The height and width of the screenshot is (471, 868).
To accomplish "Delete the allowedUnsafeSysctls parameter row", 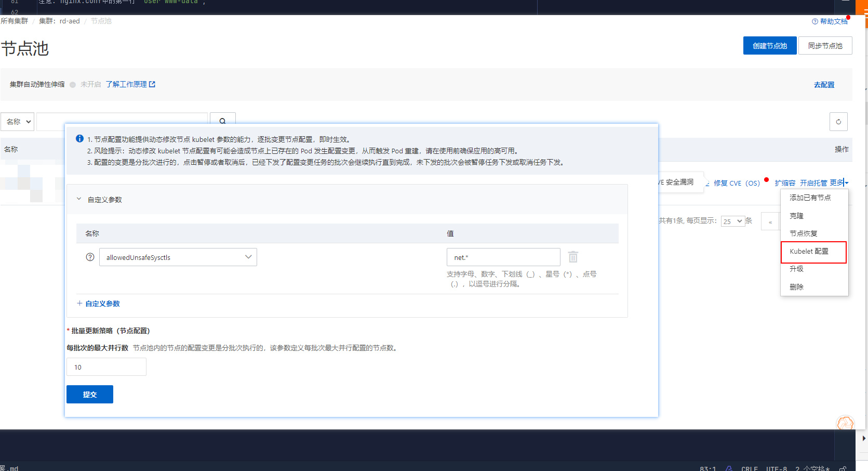I will point(573,257).
